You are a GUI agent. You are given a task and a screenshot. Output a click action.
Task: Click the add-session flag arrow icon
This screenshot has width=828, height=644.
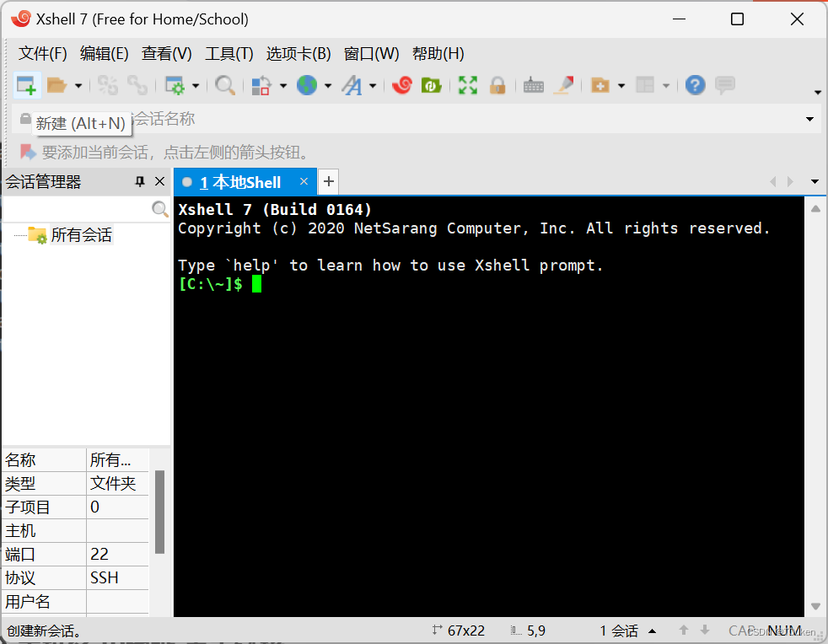[28, 152]
